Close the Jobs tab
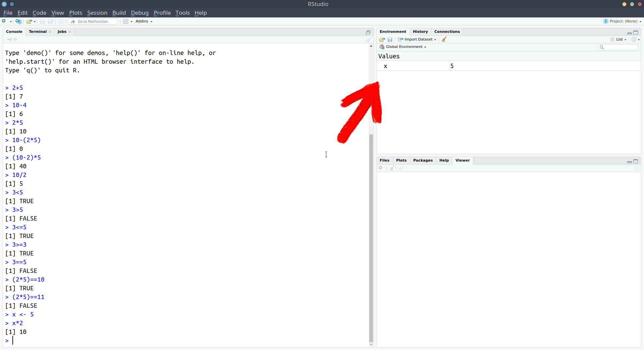Screen dimensions: 644x350 click(x=70, y=32)
